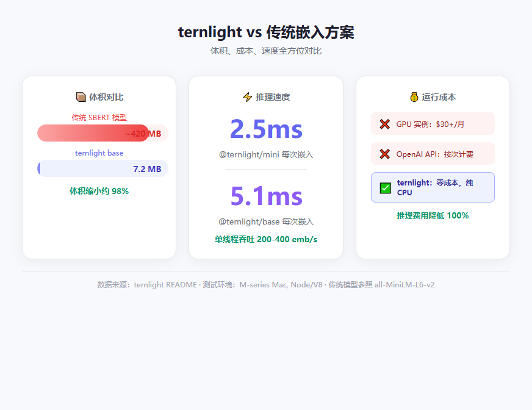This screenshot has width=532, height=410.
Task: Click the red cross icon on GPU 实例 row
Action: pos(385,124)
